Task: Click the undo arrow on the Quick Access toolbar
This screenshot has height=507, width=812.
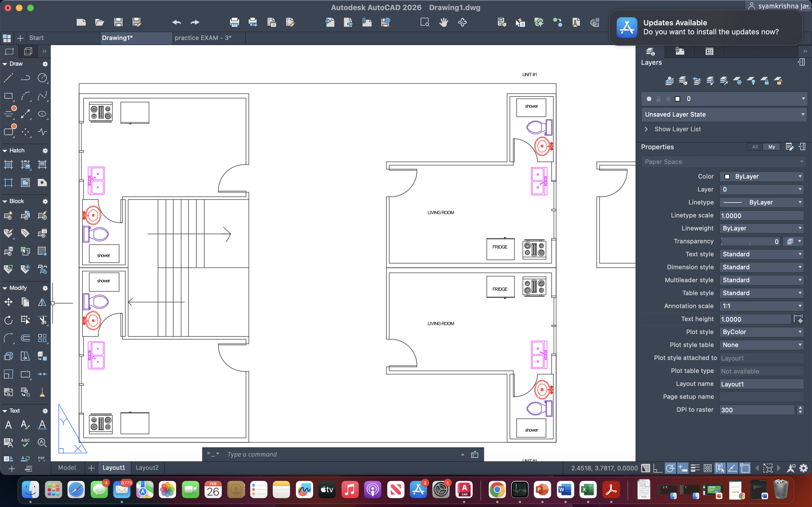Action: coord(176,22)
